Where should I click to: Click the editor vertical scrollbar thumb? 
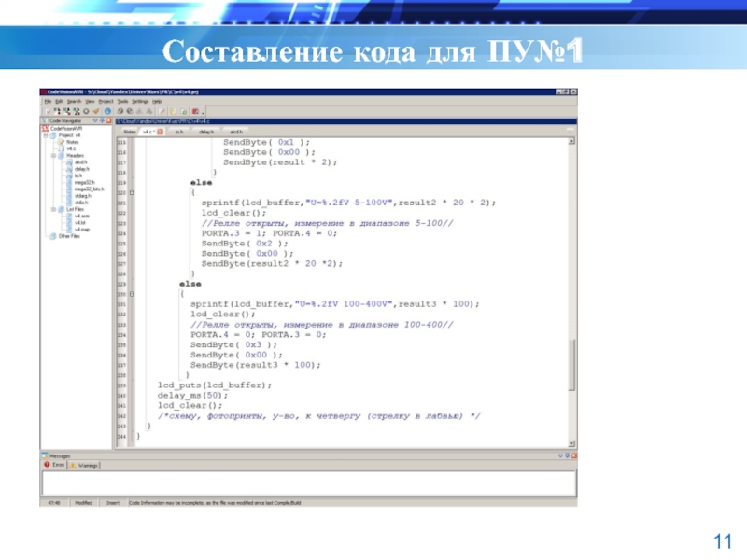[571, 365]
